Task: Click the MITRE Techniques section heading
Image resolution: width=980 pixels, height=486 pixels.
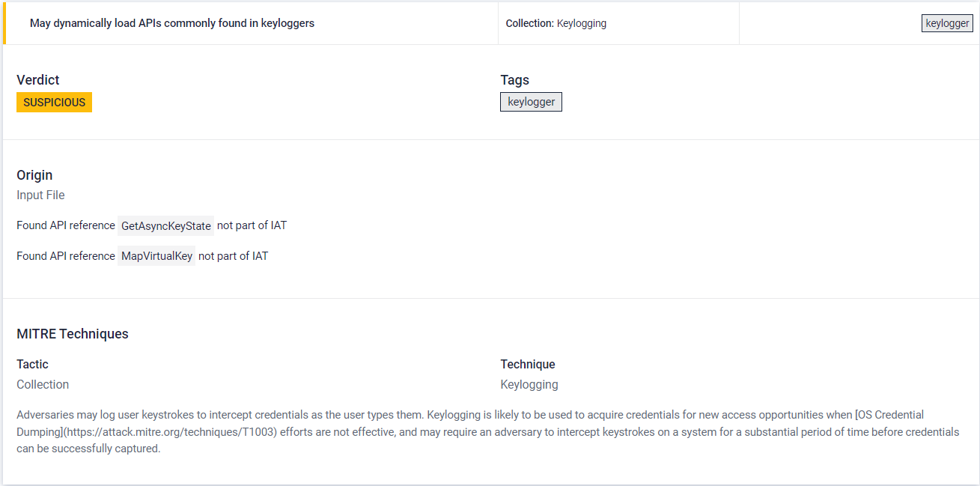Action: [73, 334]
